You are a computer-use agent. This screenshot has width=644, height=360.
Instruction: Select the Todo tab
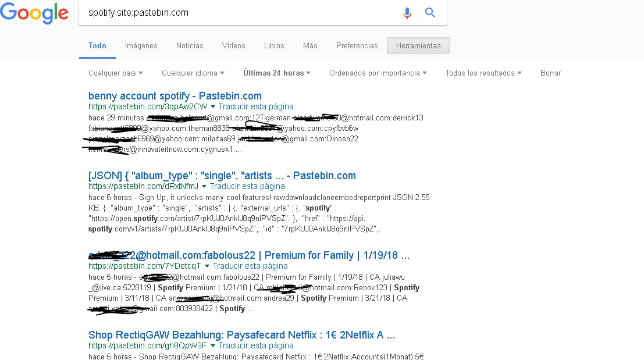tap(97, 45)
